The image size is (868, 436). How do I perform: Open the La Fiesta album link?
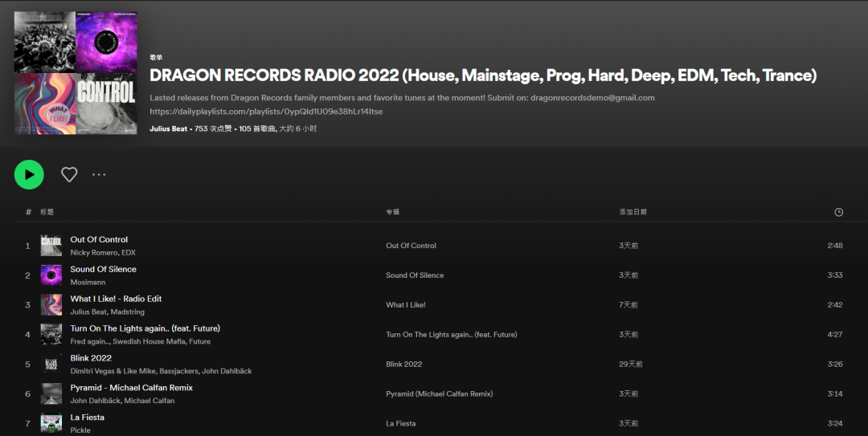401,424
